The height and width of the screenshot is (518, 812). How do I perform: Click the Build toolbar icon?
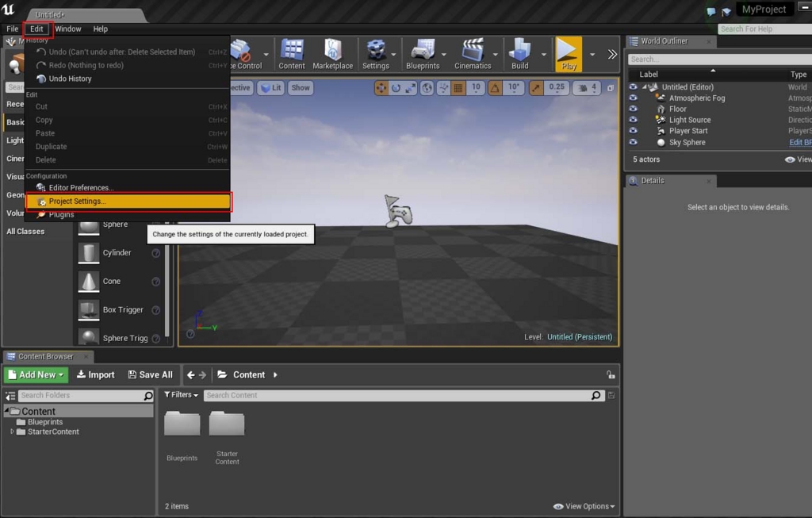[519, 55]
